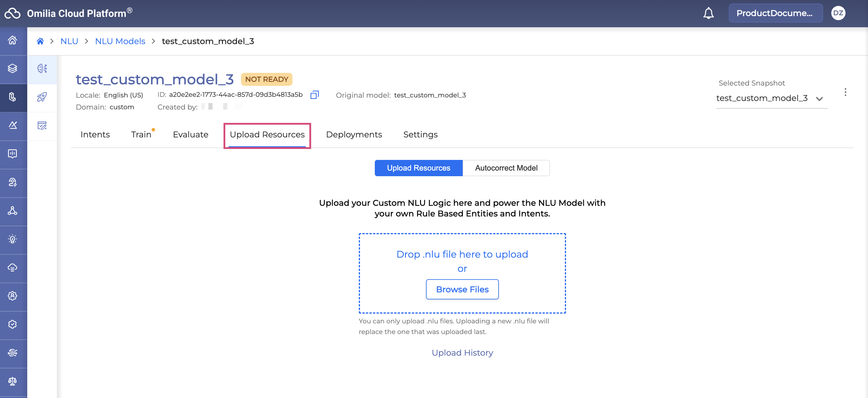Copy the model ID with copy icon

(x=314, y=95)
